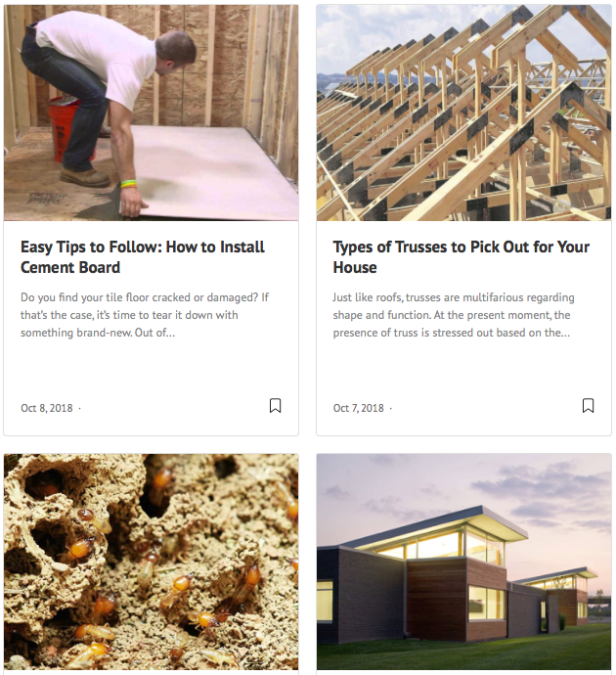This screenshot has width=616, height=675.
Task: Bookmark the Types of Trusses article
Action: [588, 406]
